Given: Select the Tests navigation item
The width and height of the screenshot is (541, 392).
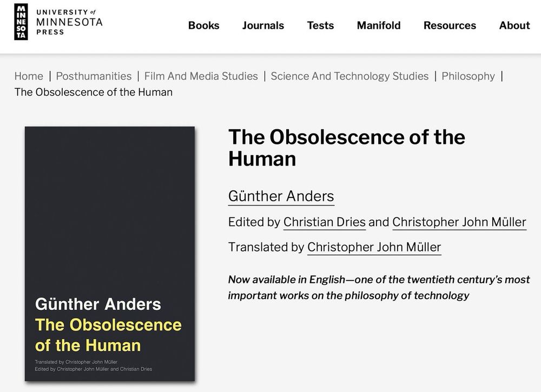Looking at the screenshot, I should [320, 25].
